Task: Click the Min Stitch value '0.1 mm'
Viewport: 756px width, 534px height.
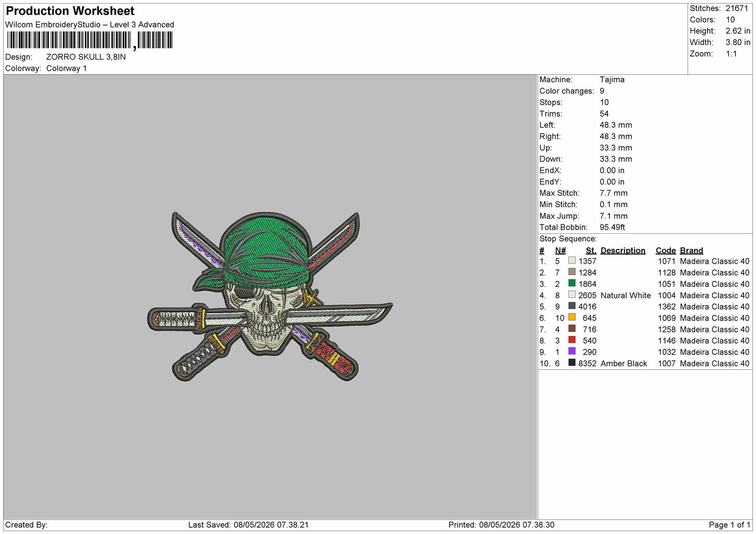Action: pos(614,204)
